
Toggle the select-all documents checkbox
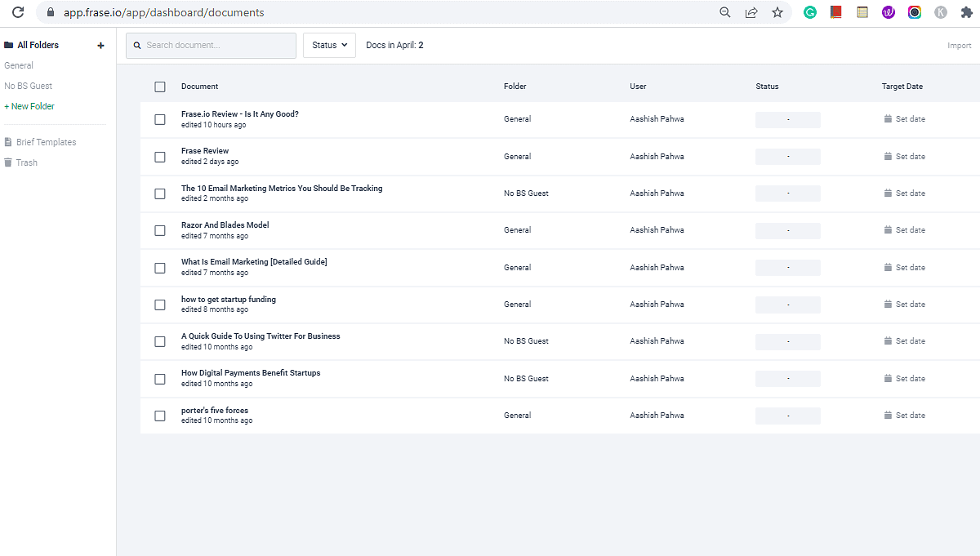click(x=160, y=87)
